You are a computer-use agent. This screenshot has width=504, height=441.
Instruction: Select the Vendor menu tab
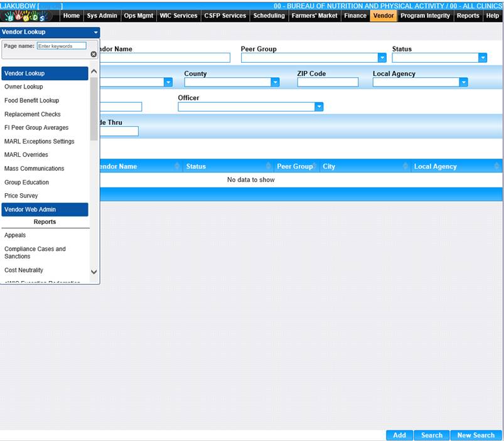(383, 16)
